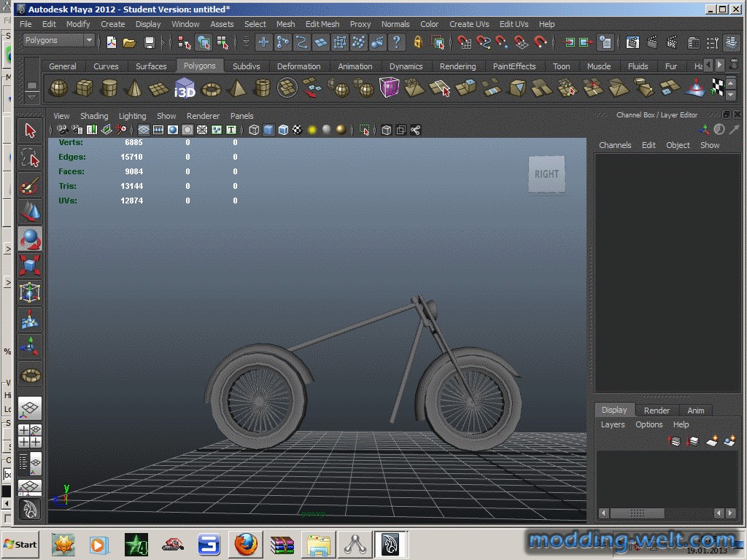Click the purple cube shelf icon

389,88
